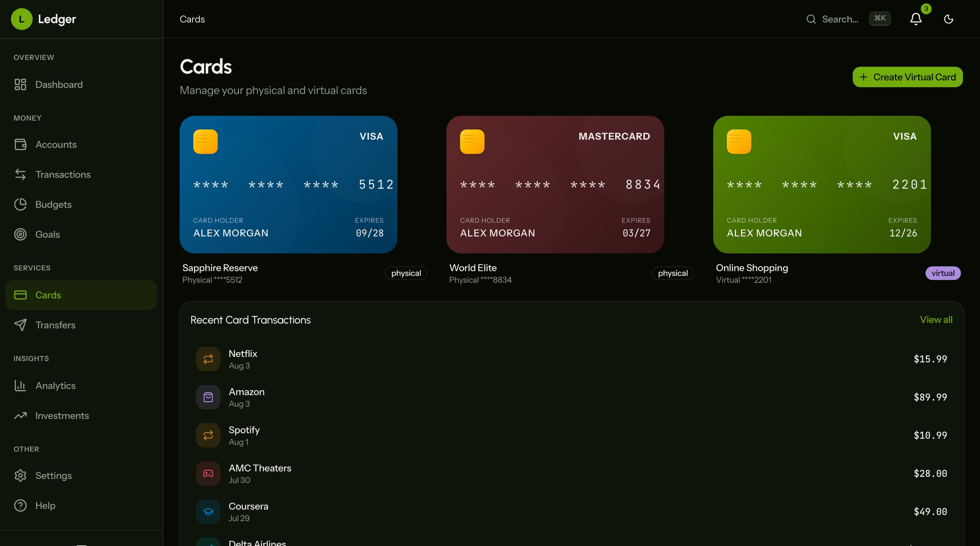
Task: Focus the Search field
Action: (848, 19)
